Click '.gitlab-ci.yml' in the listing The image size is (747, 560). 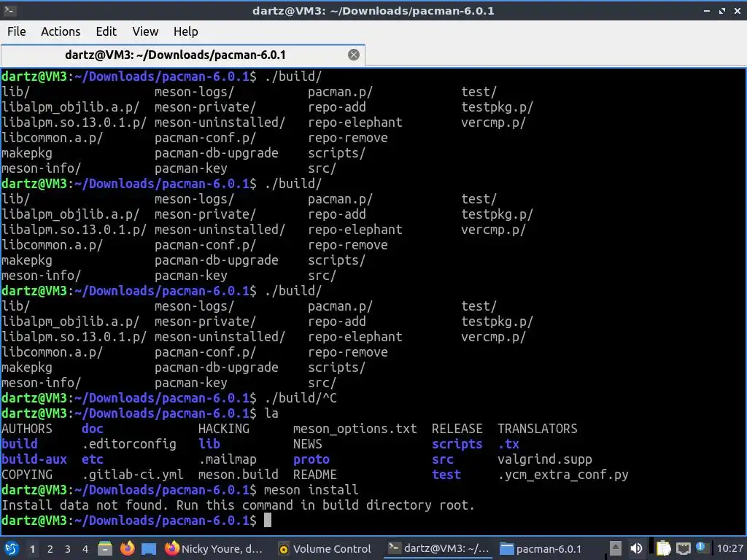(x=133, y=475)
